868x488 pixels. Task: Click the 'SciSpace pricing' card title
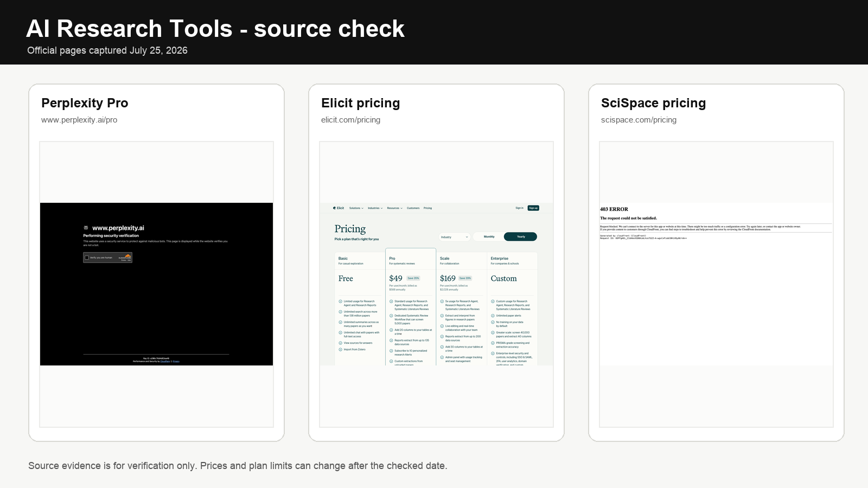(x=653, y=103)
